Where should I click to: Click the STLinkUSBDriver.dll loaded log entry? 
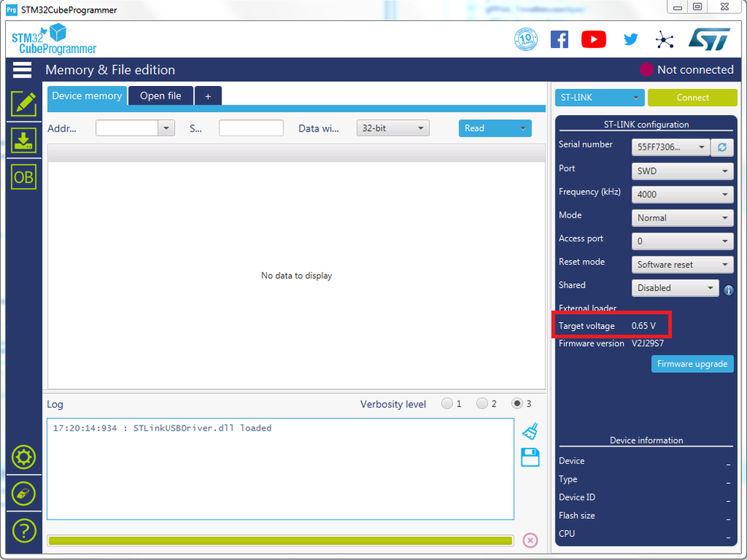coord(162,428)
